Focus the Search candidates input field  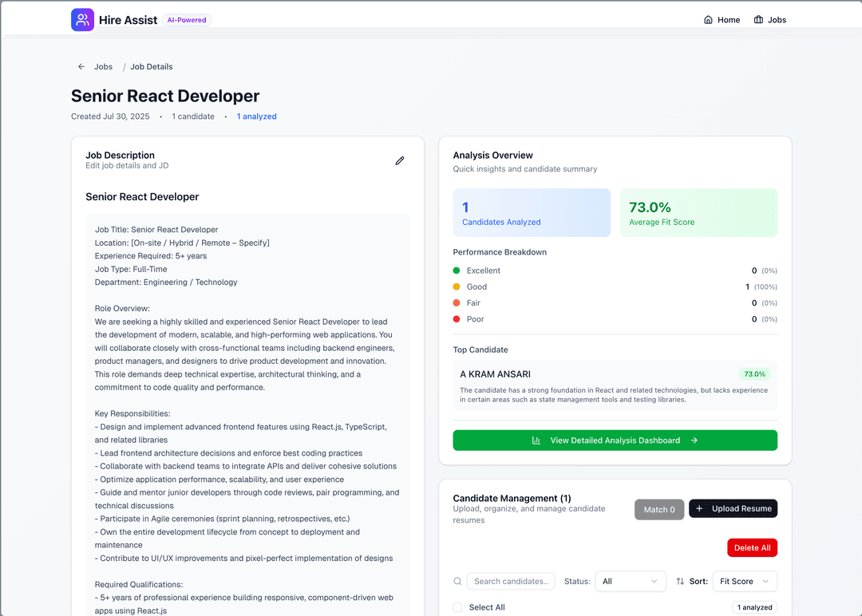[511, 582]
